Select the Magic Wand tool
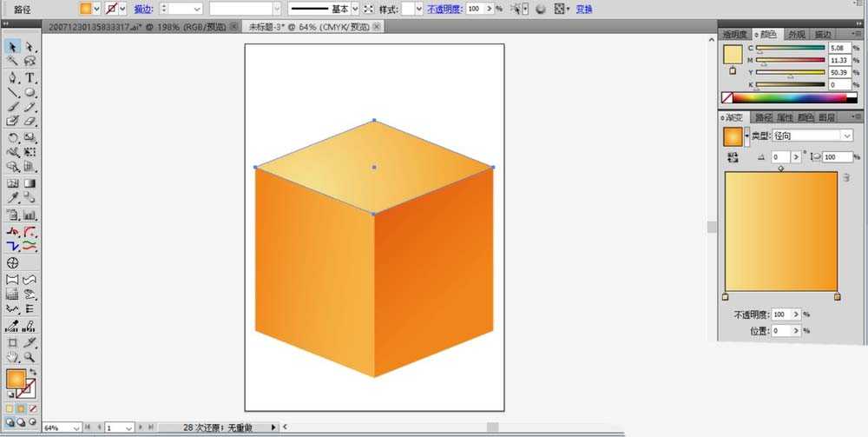The image size is (868, 437). (x=13, y=62)
